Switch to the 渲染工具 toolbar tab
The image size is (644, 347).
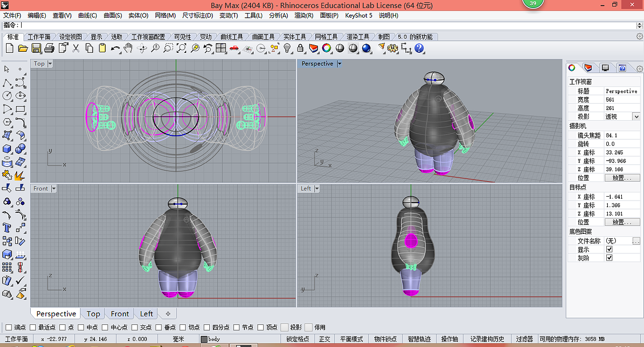point(357,37)
